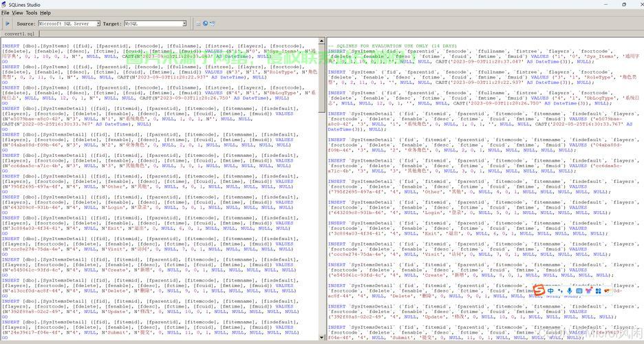Click the Source label in toolbar

click(x=26, y=24)
